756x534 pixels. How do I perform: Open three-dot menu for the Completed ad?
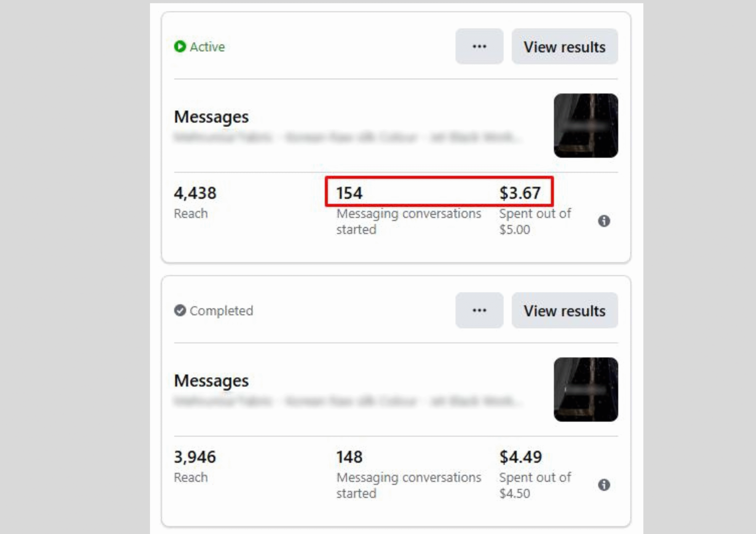tap(479, 310)
